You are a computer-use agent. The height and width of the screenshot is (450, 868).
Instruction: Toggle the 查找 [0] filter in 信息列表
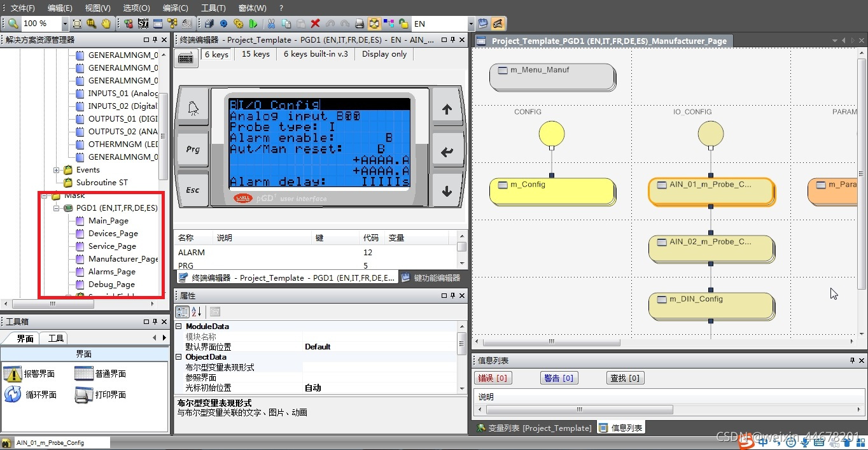625,377
